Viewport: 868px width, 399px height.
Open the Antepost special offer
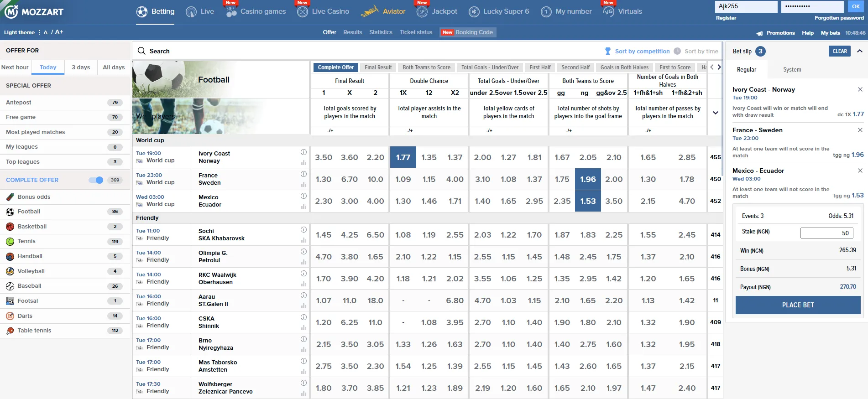click(x=65, y=103)
